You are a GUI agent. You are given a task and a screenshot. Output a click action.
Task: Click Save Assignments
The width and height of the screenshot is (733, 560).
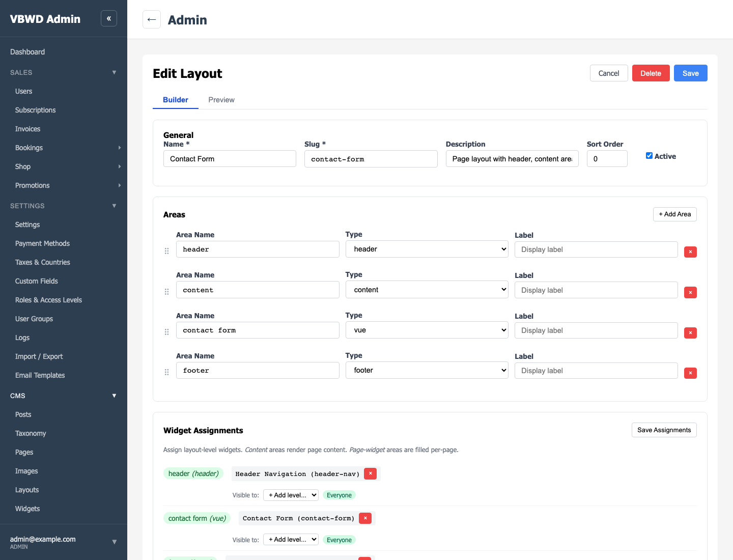[x=664, y=430]
